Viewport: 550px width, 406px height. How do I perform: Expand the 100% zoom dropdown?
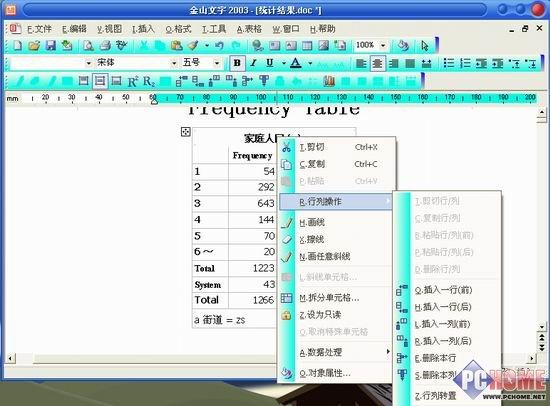click(x=383, y=45)
